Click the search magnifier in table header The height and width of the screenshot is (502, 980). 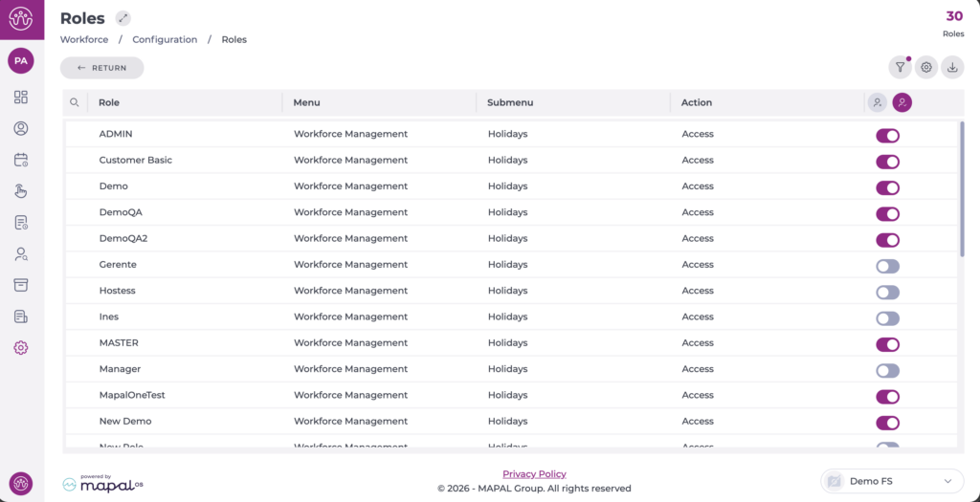point(75,102)
